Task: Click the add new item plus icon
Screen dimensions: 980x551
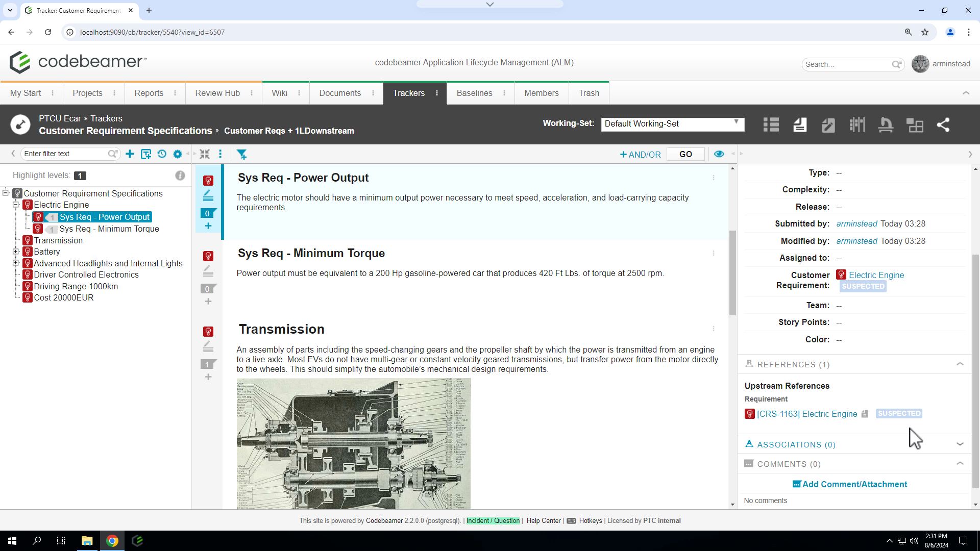Action: [130, 154]
